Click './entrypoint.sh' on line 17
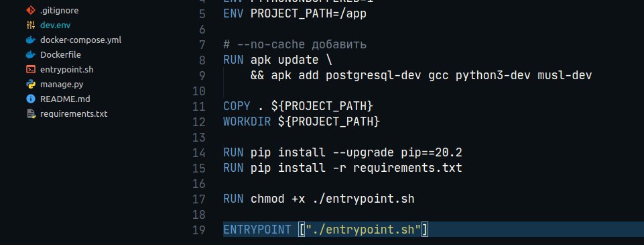Screen dimensions: 644x245 (363, 199)
